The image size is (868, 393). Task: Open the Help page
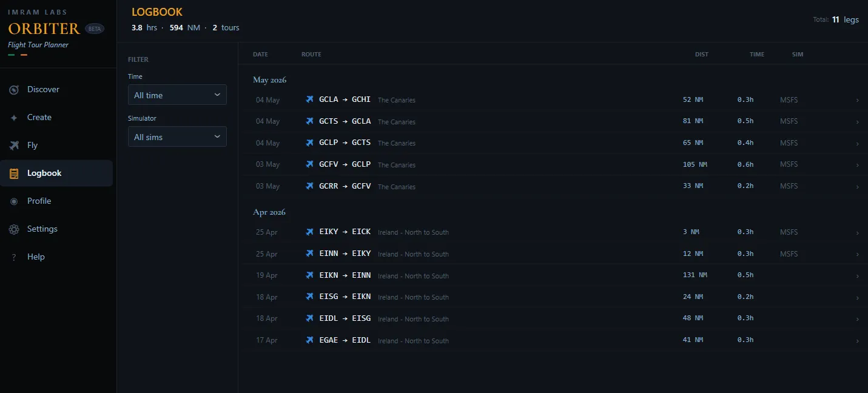click(56, 257)
